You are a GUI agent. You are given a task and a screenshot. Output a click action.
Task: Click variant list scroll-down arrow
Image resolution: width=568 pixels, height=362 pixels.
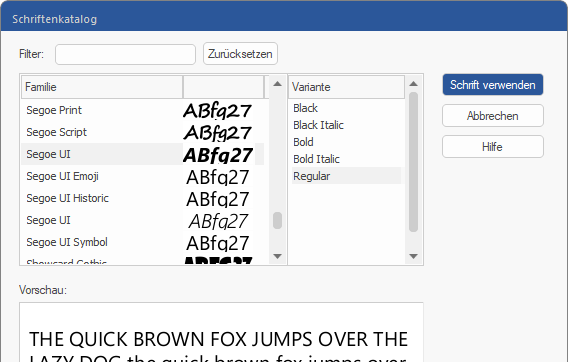pyautogui.click(x=413, y=256)
